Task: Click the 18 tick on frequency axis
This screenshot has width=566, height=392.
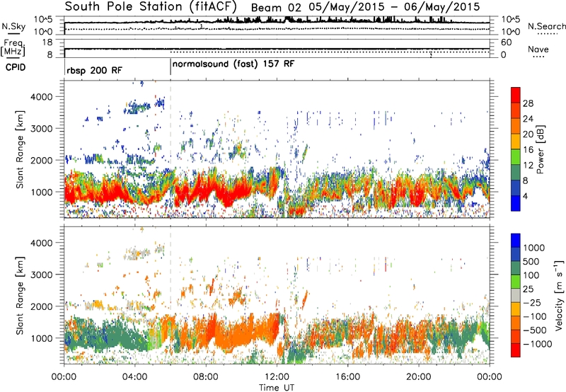Action: coord(47,42)
